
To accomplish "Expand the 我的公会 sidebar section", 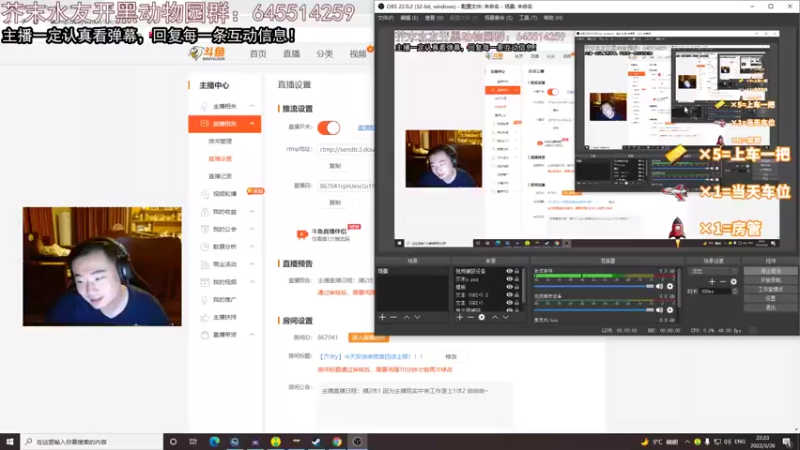I will 252,229.
